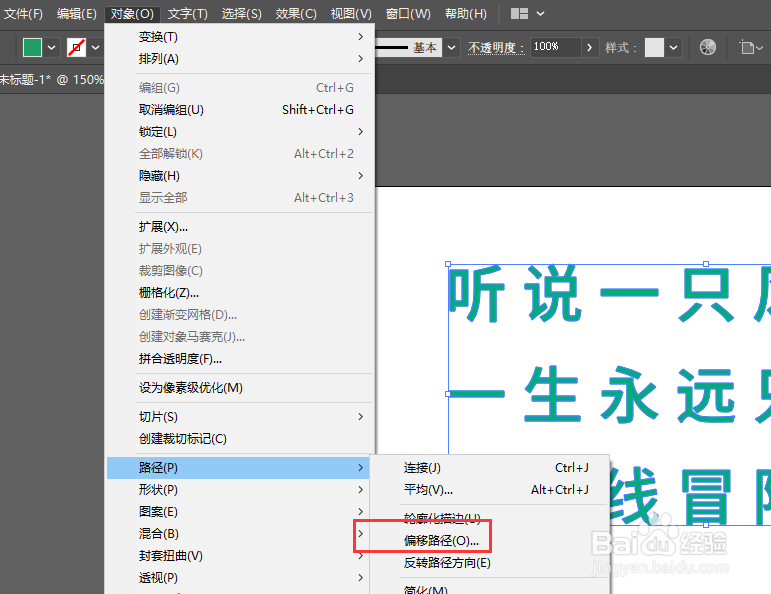Open the 文件(F) menu
The width and height of the screenshot is (771, 594).
23,14
